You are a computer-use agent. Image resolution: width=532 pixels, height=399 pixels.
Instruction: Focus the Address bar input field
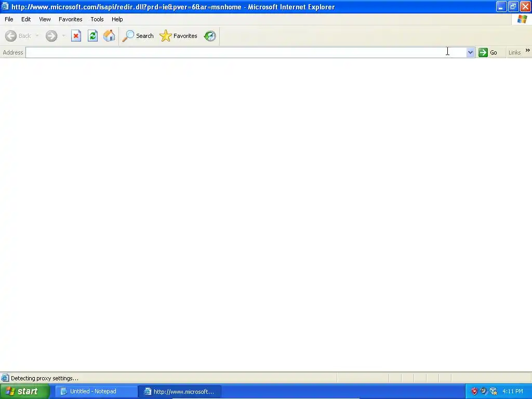click(x=246, y=52)
